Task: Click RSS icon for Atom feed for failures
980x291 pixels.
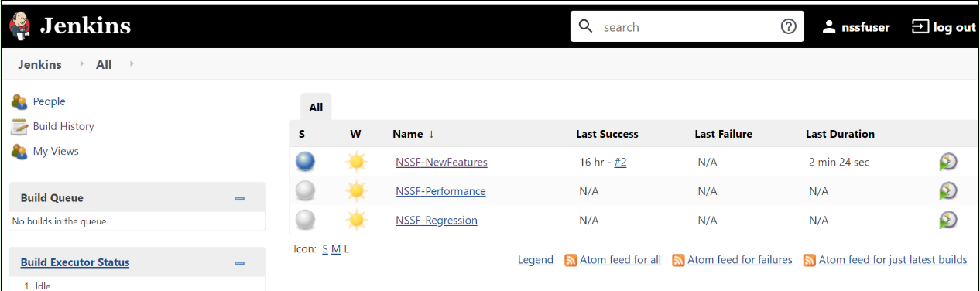Action: (678, 260)
